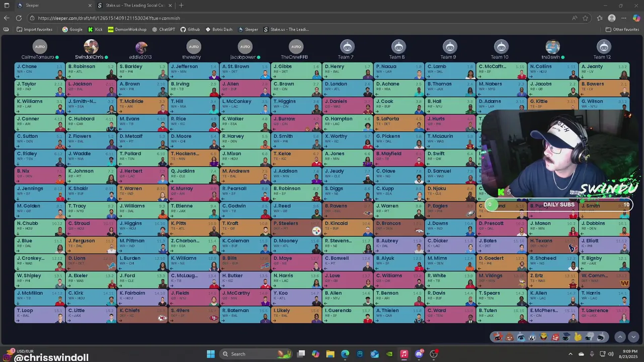Image resolution: width=644 pixels, height=362 pixels.
Task: Open P. Steelers defense pick card
Action: click(x=296, y=227)
